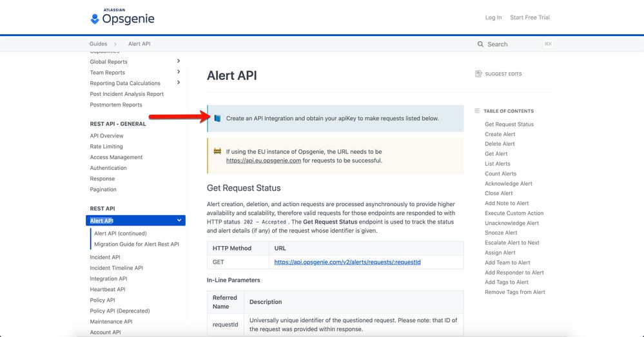Open Access Management in sidebar

click(116, 157)
